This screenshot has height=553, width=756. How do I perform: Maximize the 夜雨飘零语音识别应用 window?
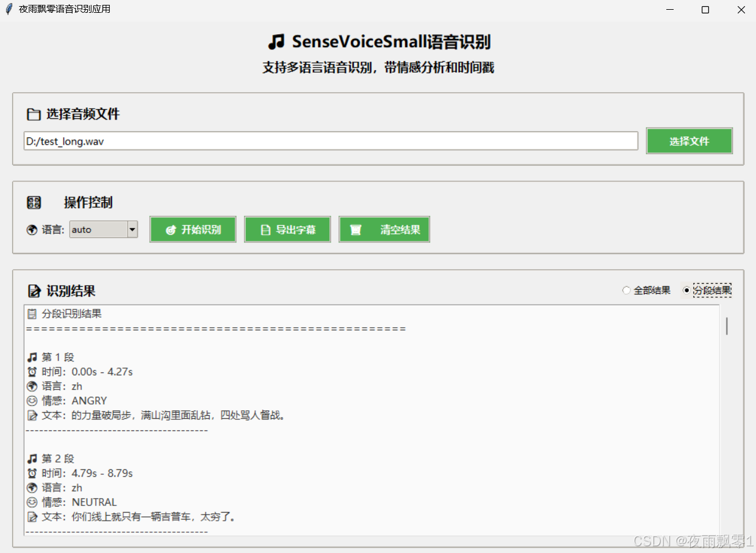705,10
